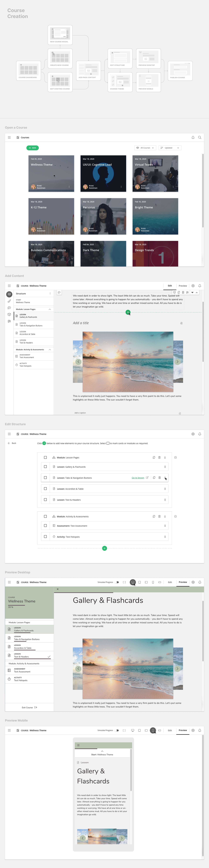Check Module: Lesson Pages checkbox
This screenshot has height=868, width=209.
[45, 458]
